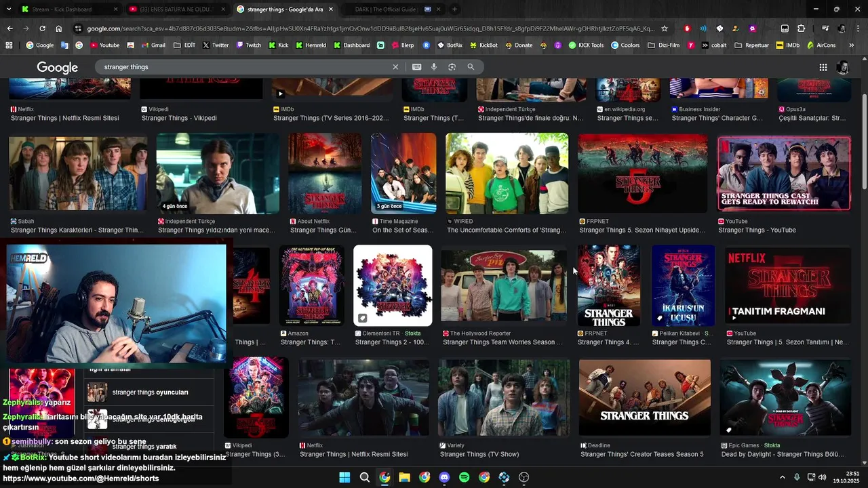The height and width of the screenshot is (488, 868).
Task: Open Time Magazine On the Set image
Action: 403,174
